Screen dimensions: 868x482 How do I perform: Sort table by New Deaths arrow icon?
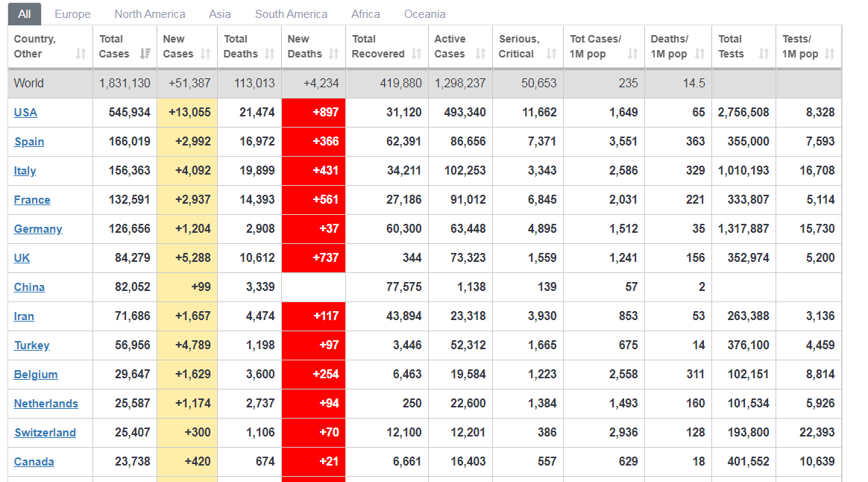click(334, 54)
